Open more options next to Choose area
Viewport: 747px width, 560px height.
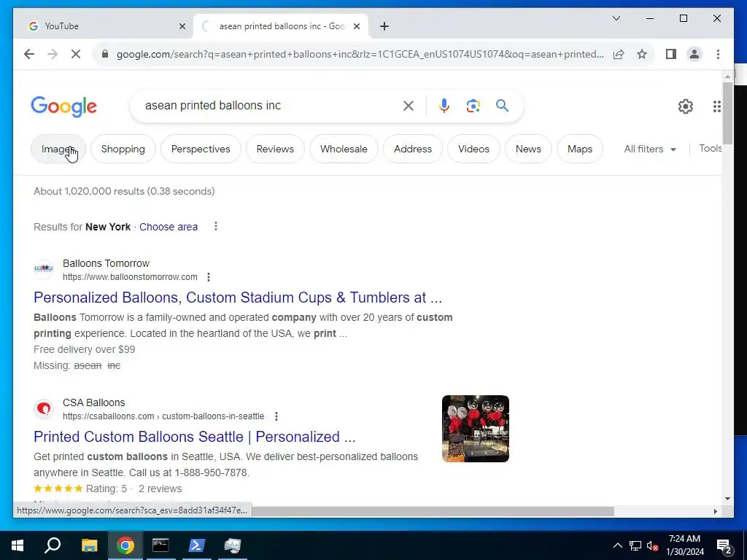click(x=216, y=226)
